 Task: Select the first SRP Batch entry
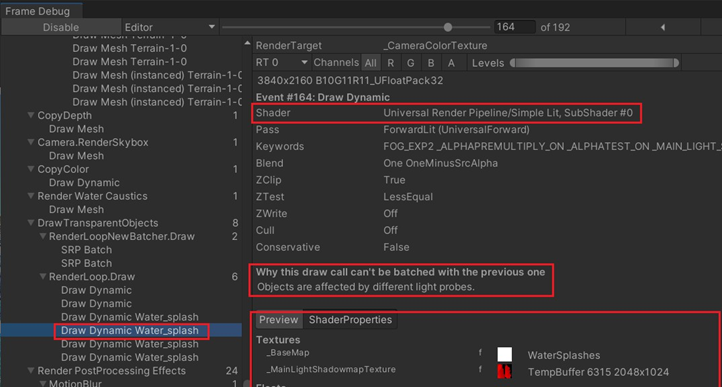click(87, 250)
